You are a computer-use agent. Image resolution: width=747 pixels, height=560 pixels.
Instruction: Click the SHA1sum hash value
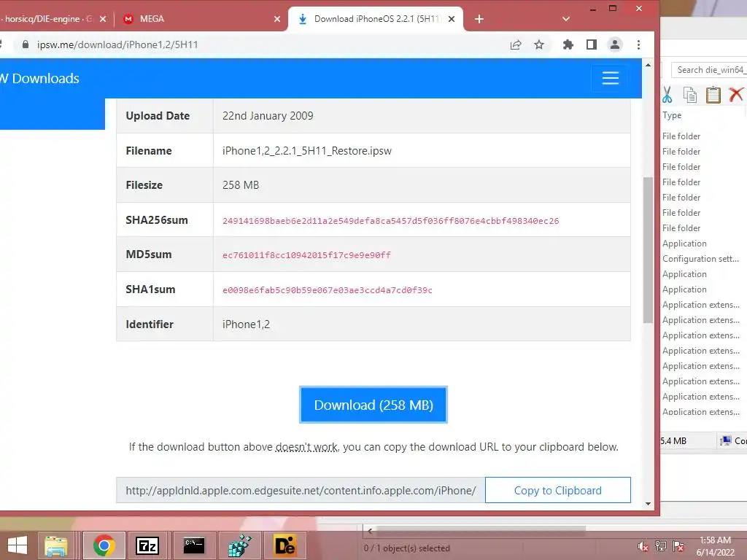[328, 290]
